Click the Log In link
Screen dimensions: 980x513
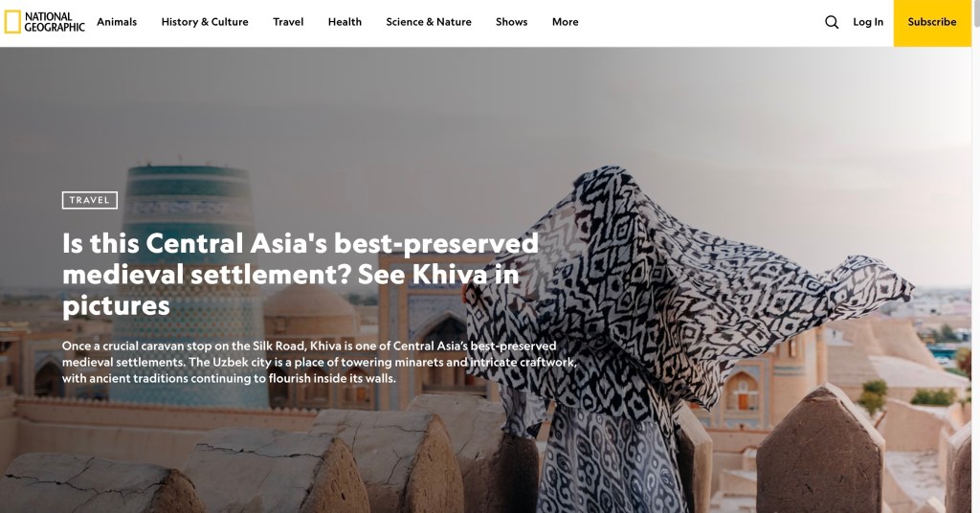point(868,22)
